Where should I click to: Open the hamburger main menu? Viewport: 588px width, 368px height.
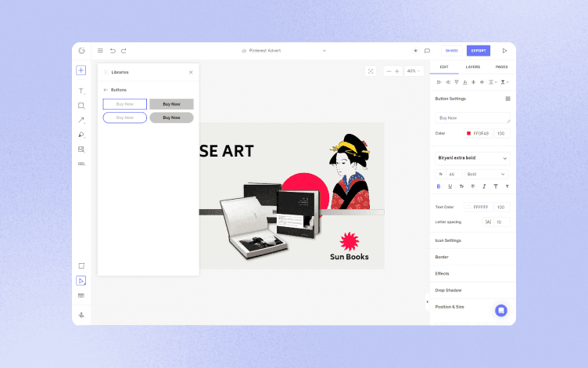point(100,51)
